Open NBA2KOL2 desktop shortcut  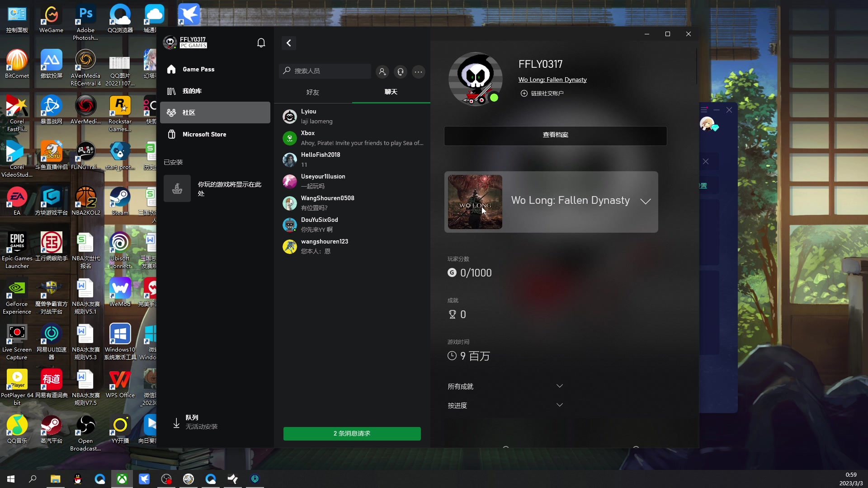coord(85,201)
